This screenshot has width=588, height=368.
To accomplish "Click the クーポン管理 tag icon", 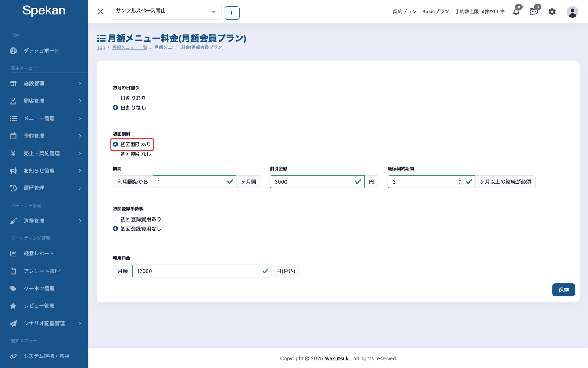I will (13, 289).
